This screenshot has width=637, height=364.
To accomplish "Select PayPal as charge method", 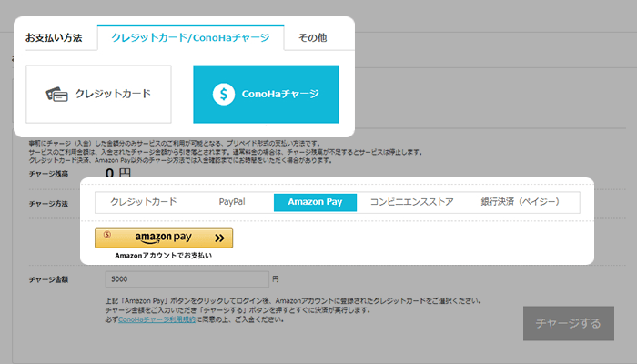I will [x=232, y=202].
